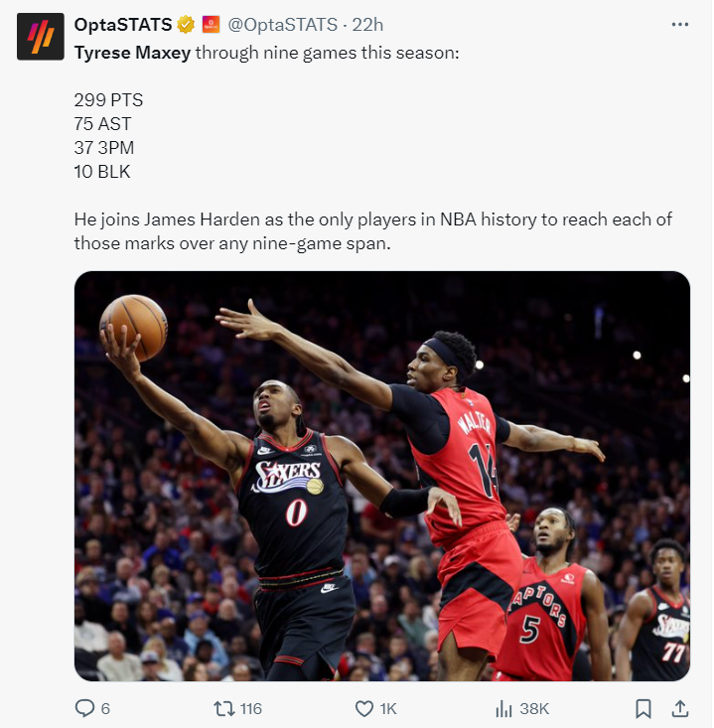Click the gold verified checkmark badge
Image resolution: width=714 pixels, height=728 pixels.
pyautogui.click(x=186, y=25)
